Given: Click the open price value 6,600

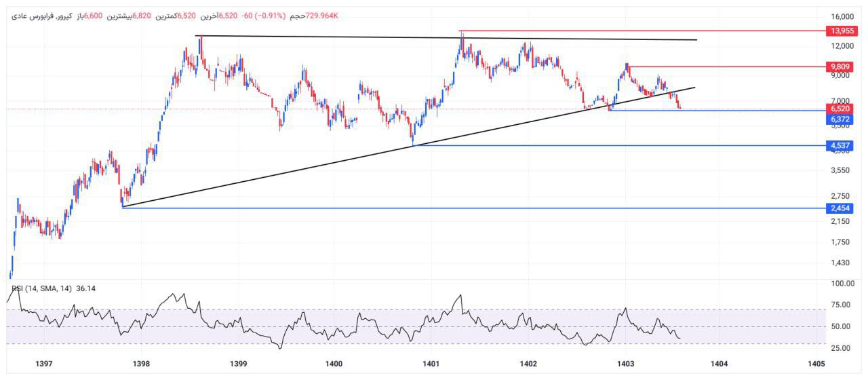Looking at the screenshot, I should pos(93,15).
